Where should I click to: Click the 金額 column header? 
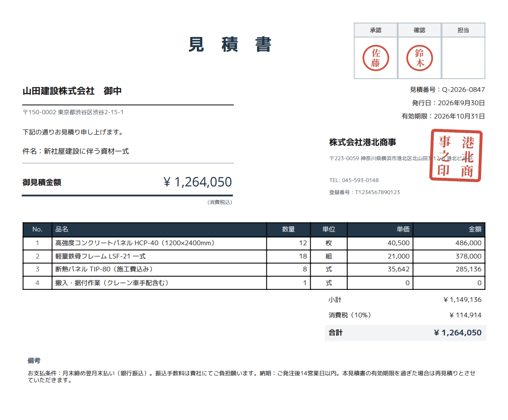coord(449,229)
